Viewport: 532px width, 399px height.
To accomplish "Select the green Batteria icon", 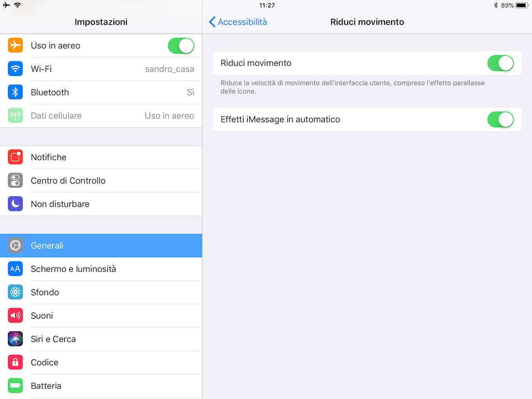I will point(15,386).
